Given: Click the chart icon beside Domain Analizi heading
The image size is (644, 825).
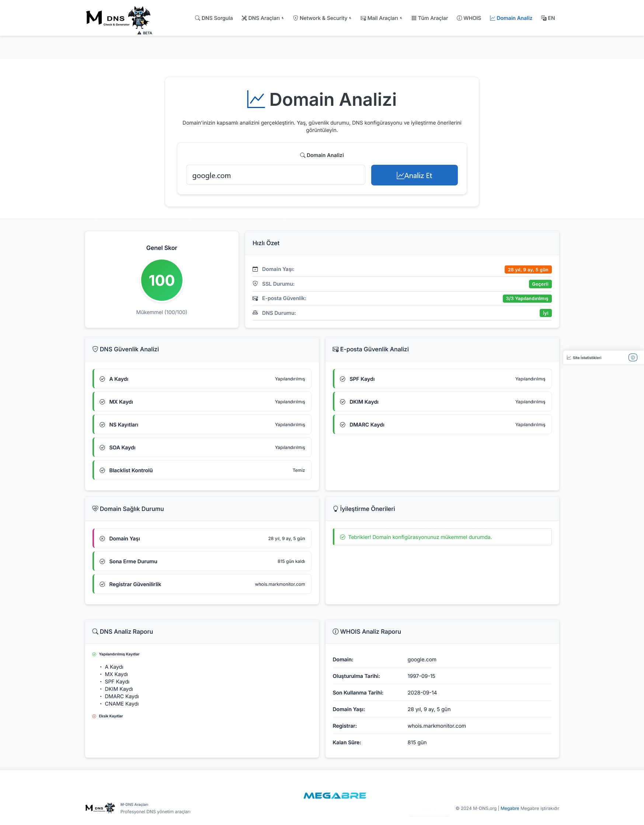Looking at the screenshot, I should [x=256, y=100].
